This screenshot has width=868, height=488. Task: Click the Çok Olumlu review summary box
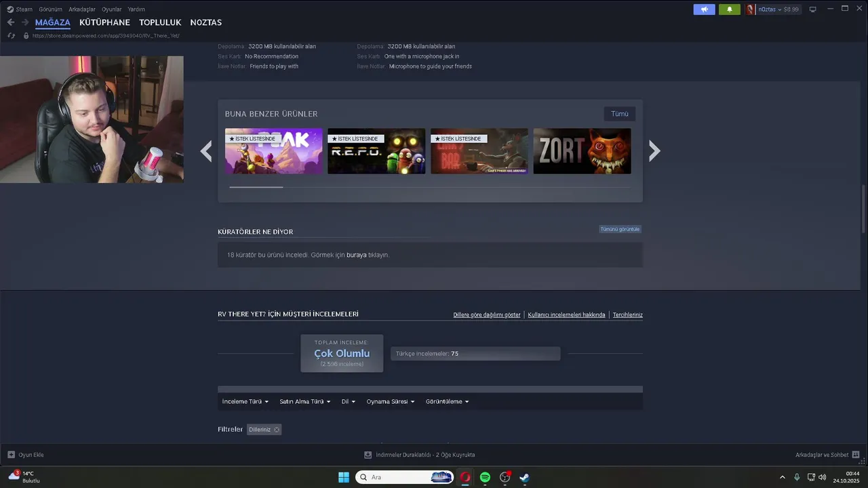342,353
